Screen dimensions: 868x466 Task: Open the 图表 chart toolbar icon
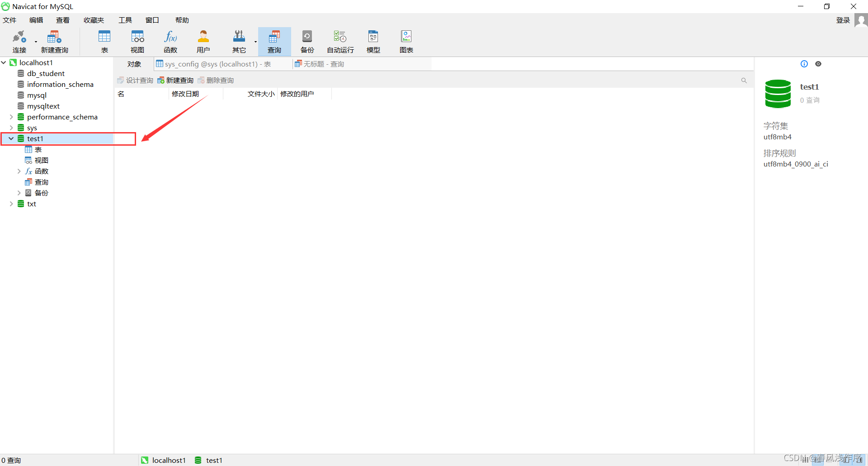406,42
